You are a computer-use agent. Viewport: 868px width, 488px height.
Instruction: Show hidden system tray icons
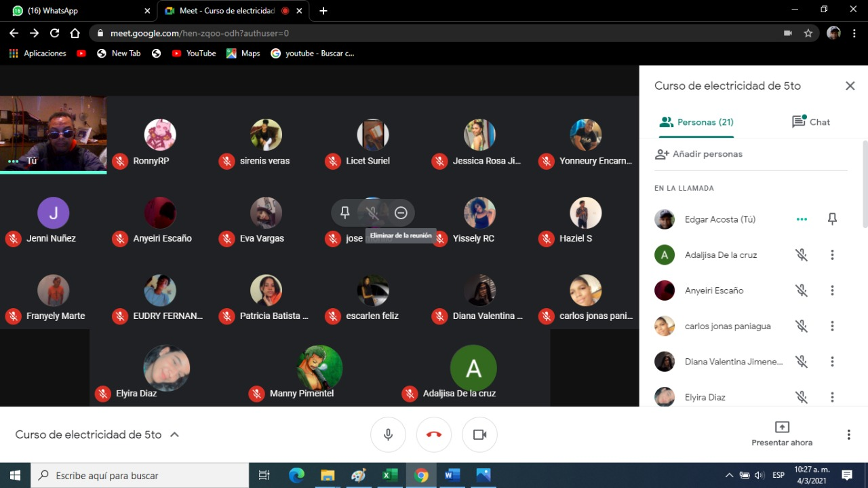(x=729, y=475)
